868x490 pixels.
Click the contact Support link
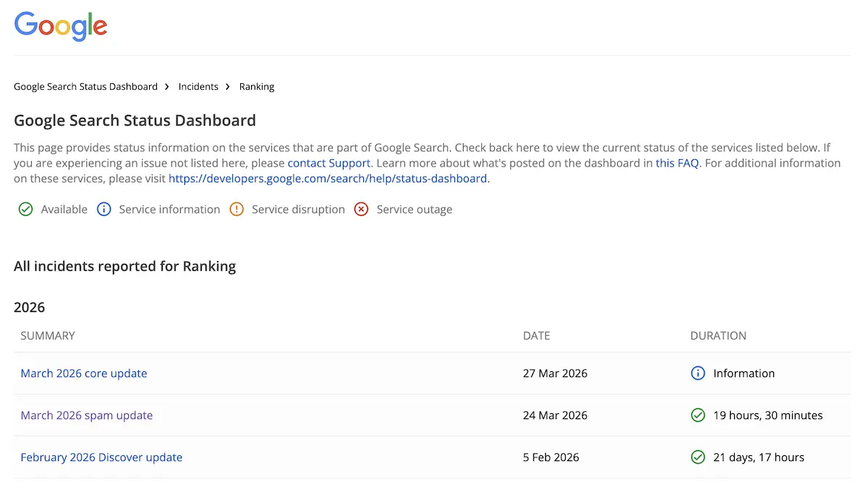[328, 163]
